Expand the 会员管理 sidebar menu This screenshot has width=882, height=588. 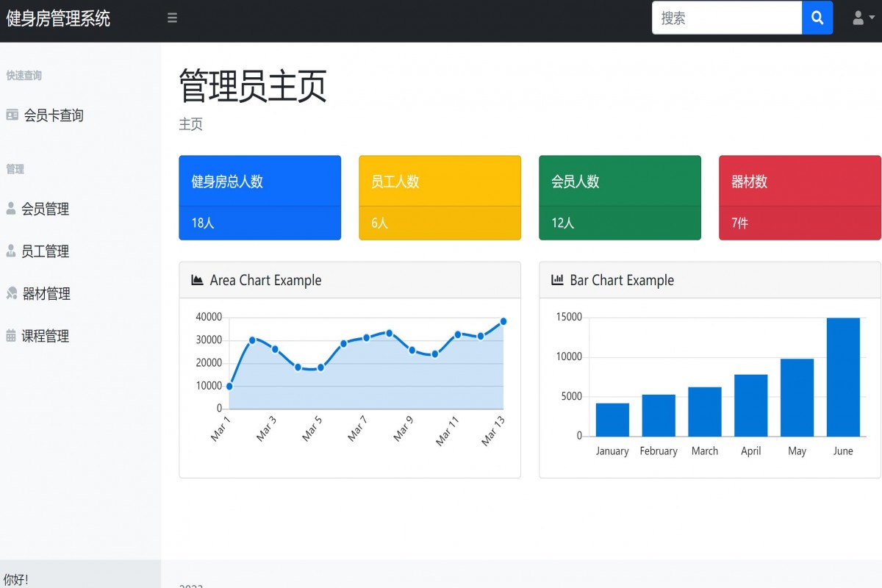click(48, 208)
